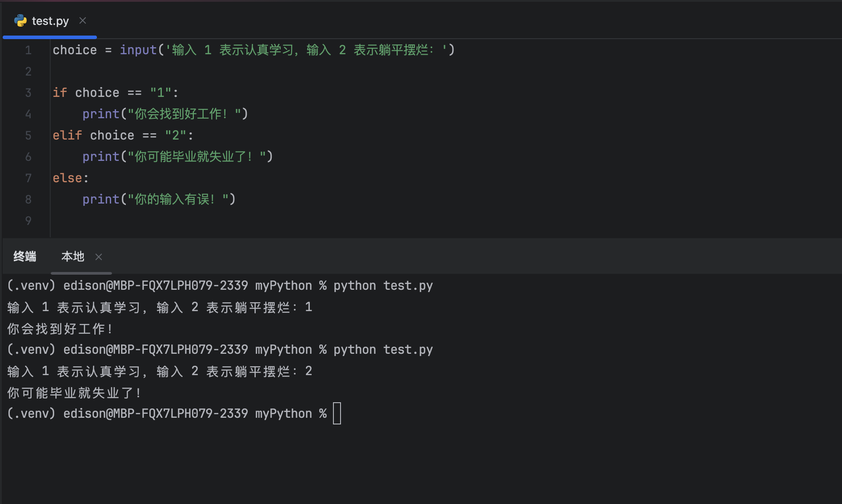
Task: Place cursor on the input() function call
Action: click(x=138, y=50)
